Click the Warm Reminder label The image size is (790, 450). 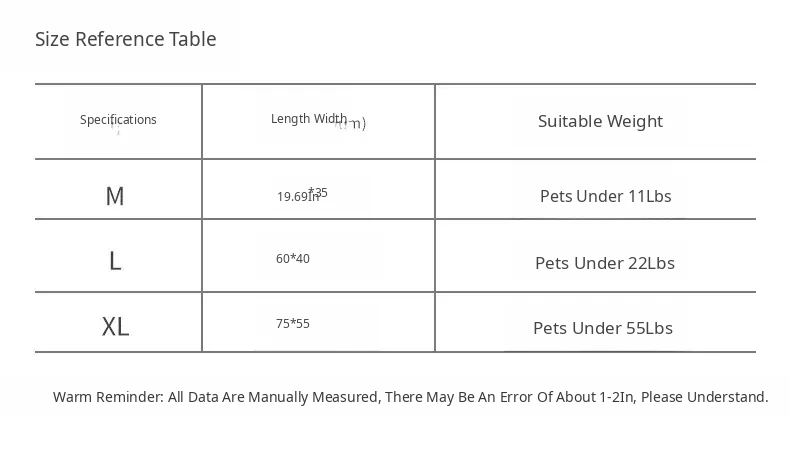click(x=108, y=397)
